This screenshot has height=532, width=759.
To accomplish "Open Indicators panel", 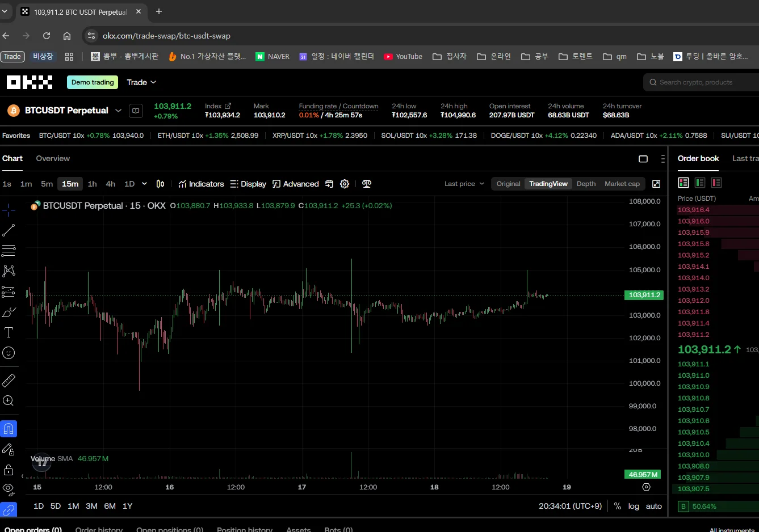I will [x=201, y=184].
